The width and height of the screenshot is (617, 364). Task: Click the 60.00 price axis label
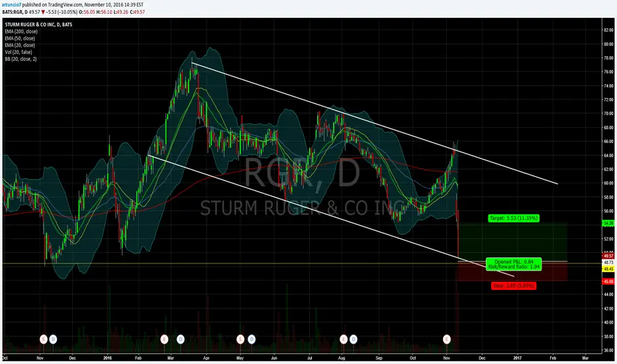click(x=608, y=183)
